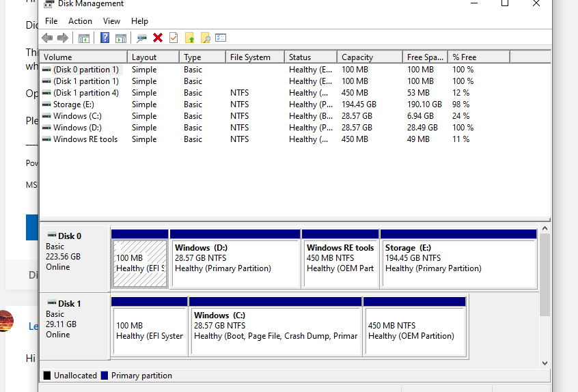Image resolution: width=578 pixels, height=392 pixels.
Task: Click the checklist settings toolbar icon
Action: pyautogui.click(x=221, y=38)
